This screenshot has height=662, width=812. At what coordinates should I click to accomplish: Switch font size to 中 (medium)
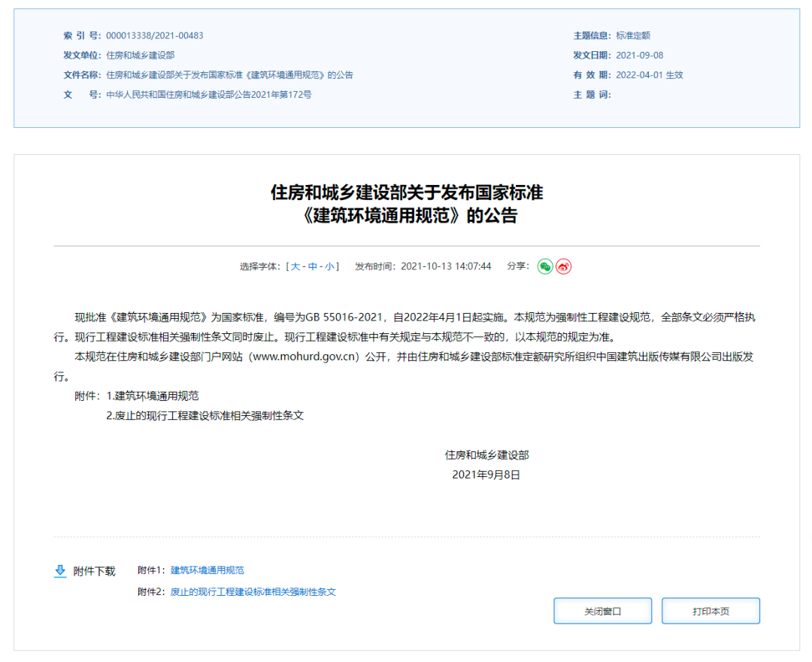tap(313, 266)
